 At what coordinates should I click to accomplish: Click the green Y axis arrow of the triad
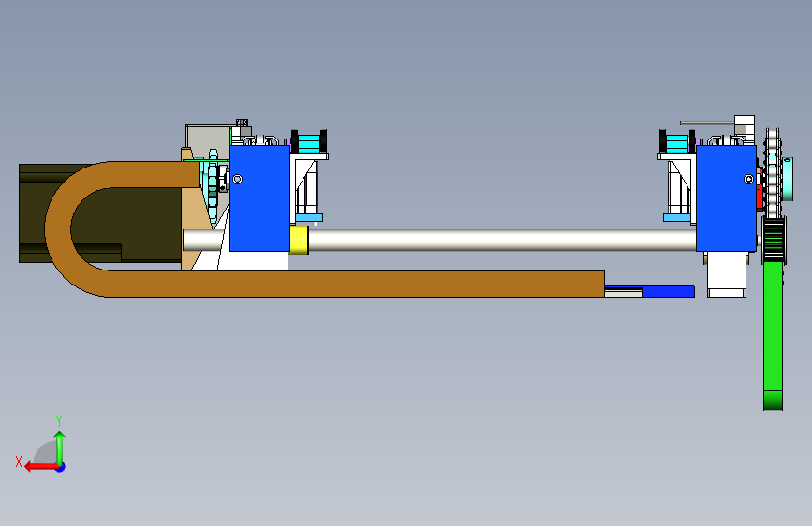[60, 448]
